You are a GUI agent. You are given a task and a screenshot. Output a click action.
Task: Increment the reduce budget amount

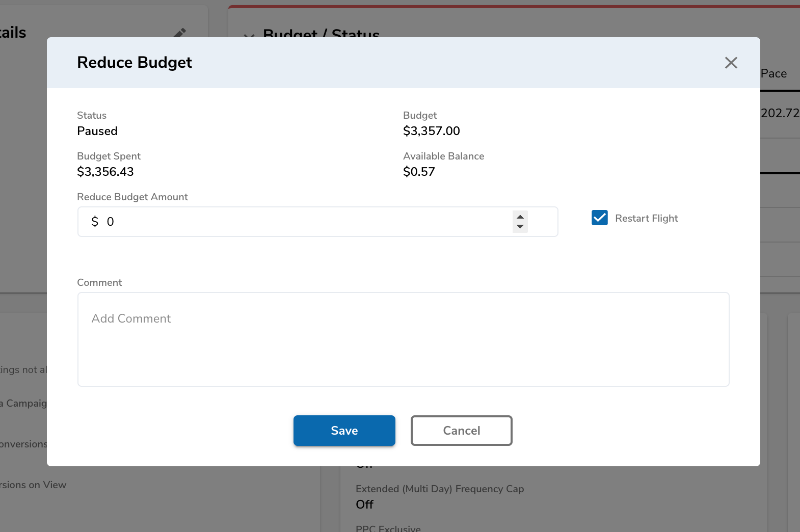(520, 217)
